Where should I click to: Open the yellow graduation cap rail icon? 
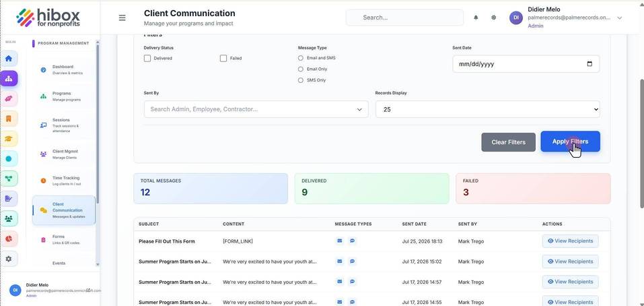pyautogui.click(x=9, y=139)
